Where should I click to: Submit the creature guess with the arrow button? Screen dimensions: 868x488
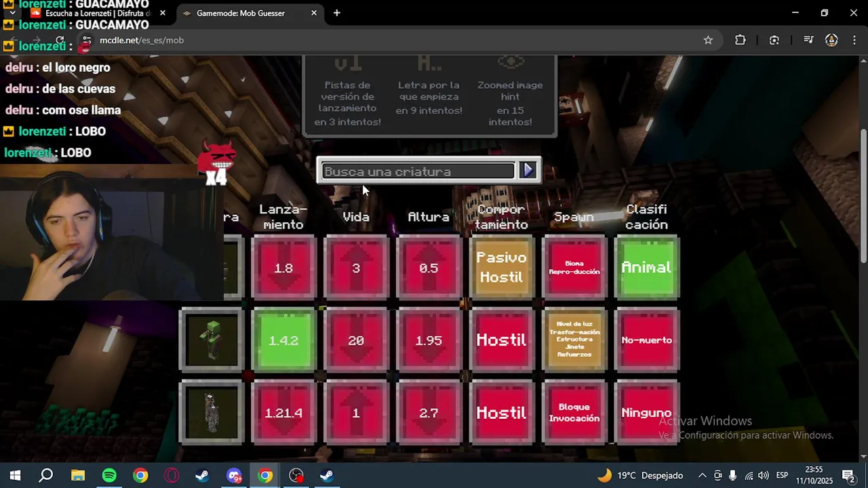pos(528,171)
